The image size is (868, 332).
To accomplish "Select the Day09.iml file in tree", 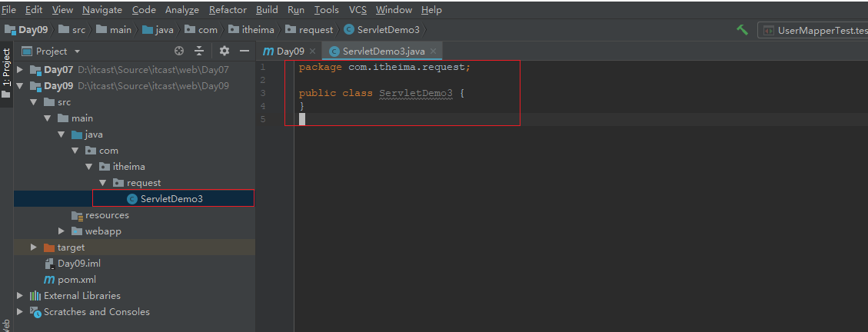I will tap(78, 264).
